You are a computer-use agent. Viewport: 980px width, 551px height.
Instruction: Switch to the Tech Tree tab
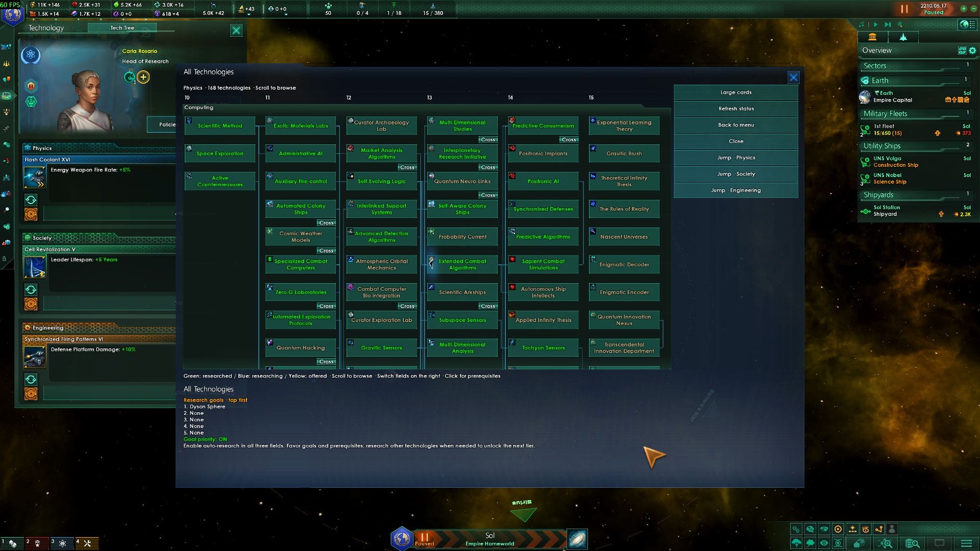click(122, 28)
